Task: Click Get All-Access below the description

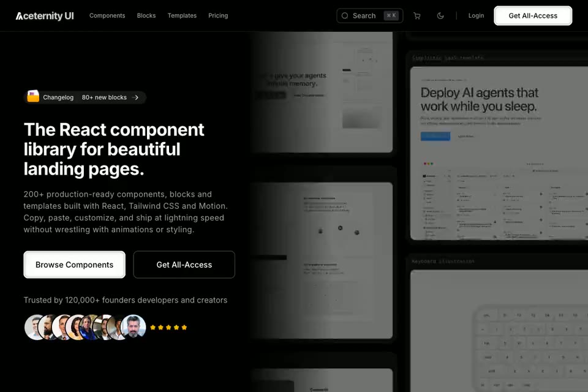Action: click(x=184, y=265)
